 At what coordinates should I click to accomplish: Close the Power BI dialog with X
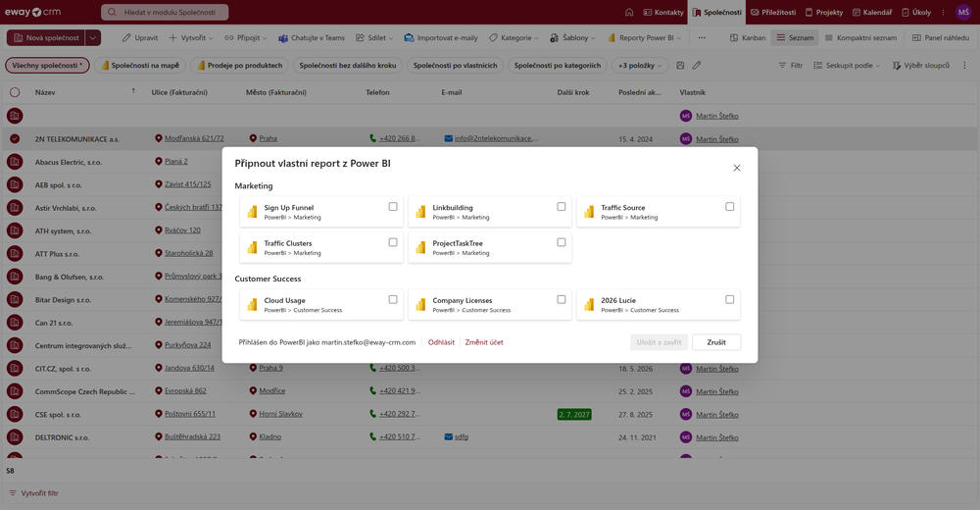click(737, 168)
